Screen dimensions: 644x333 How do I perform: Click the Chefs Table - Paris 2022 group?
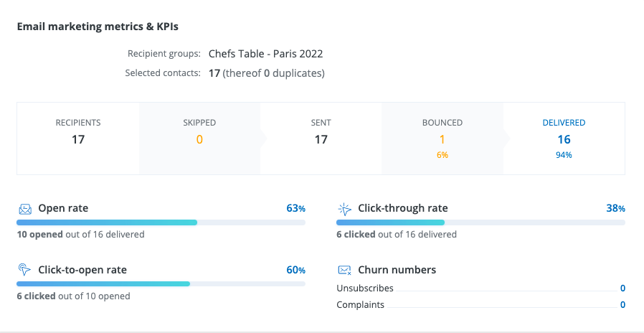[x=265, y=54]
